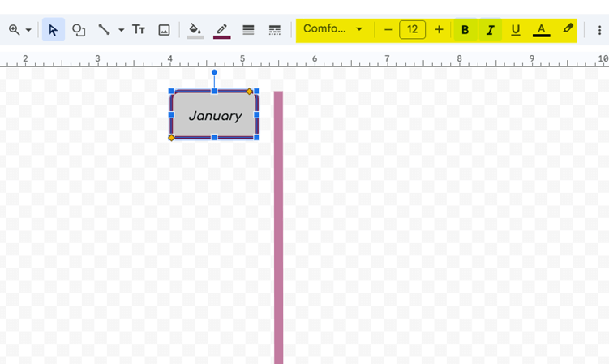This screenshot has height=364, width=609.
Task: Open the Border weight menu
Action: 248,30
